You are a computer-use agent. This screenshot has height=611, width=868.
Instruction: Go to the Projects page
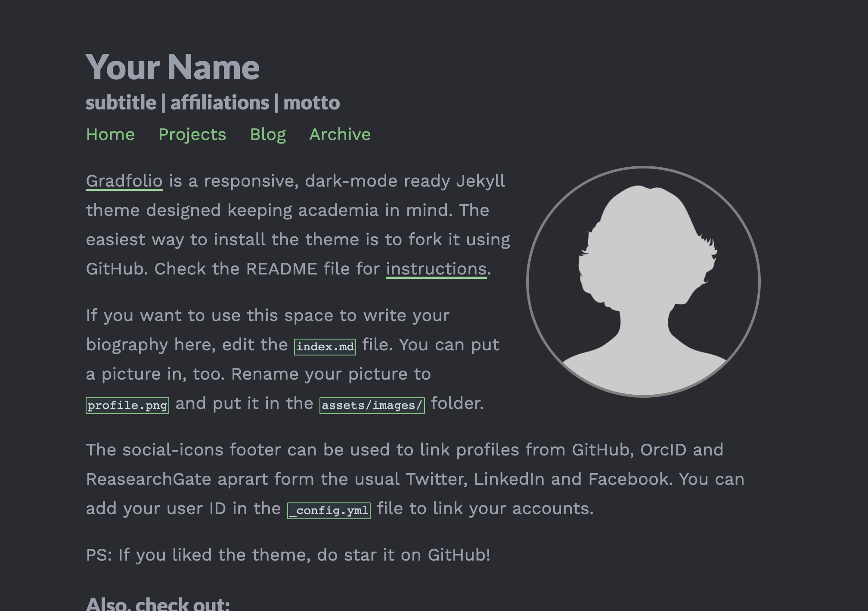point(192,135)
